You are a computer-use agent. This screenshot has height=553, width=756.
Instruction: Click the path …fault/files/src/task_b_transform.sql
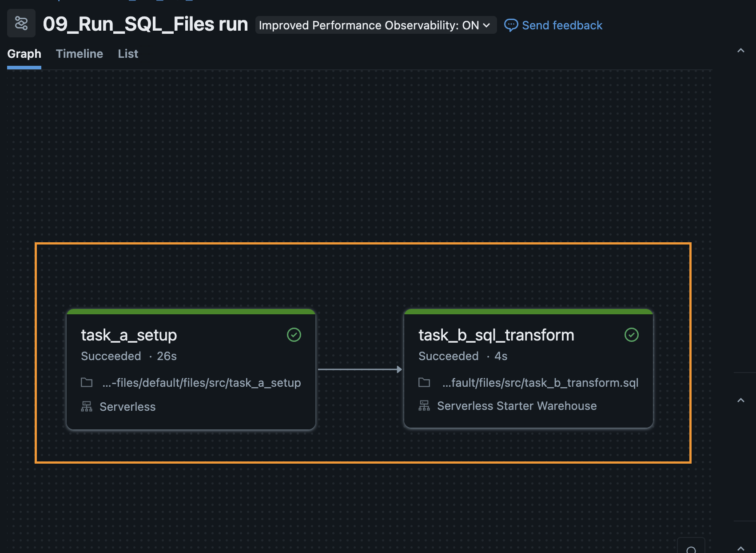coord(541,383)
